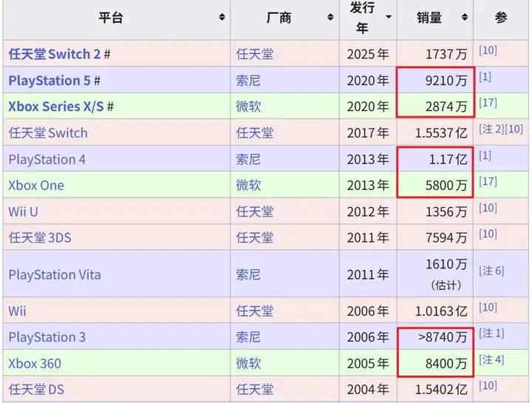The height and width of the screenshot is (403, 532).
Task: Click 任天堂 manufacturer link in Wii row
Action: pyautogui.click(x=255, y=311)
